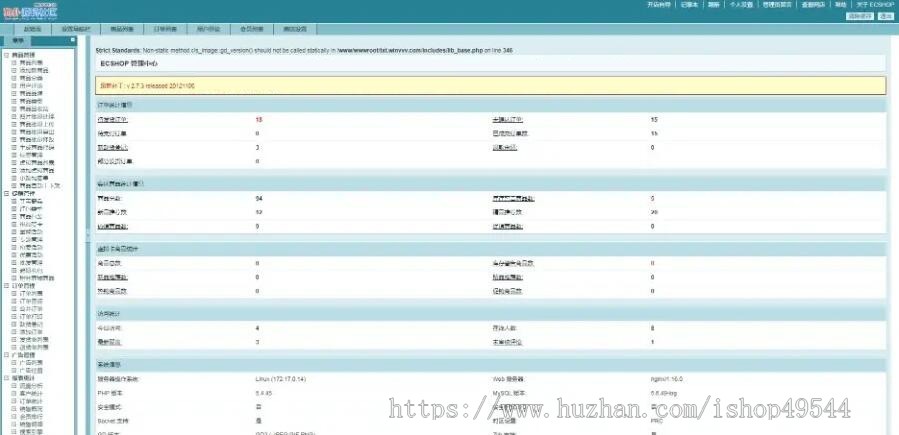Open the 商店设置 top tab
Viewport: 899px width, 435px height.
(295, 29)
